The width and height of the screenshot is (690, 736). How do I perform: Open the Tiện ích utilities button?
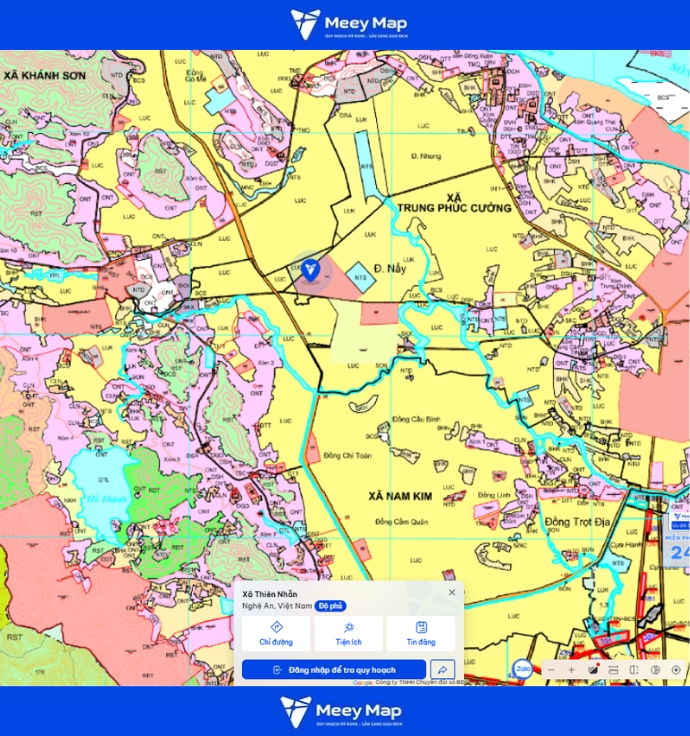348,633
